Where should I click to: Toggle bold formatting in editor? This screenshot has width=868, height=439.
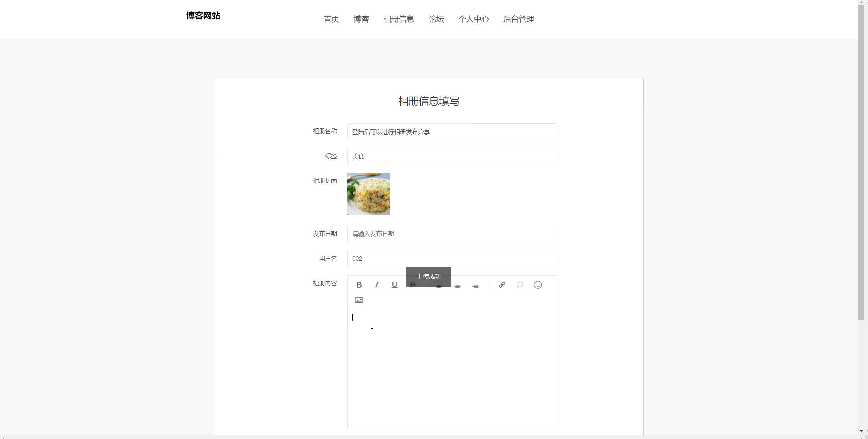click(x=359, y=285)
